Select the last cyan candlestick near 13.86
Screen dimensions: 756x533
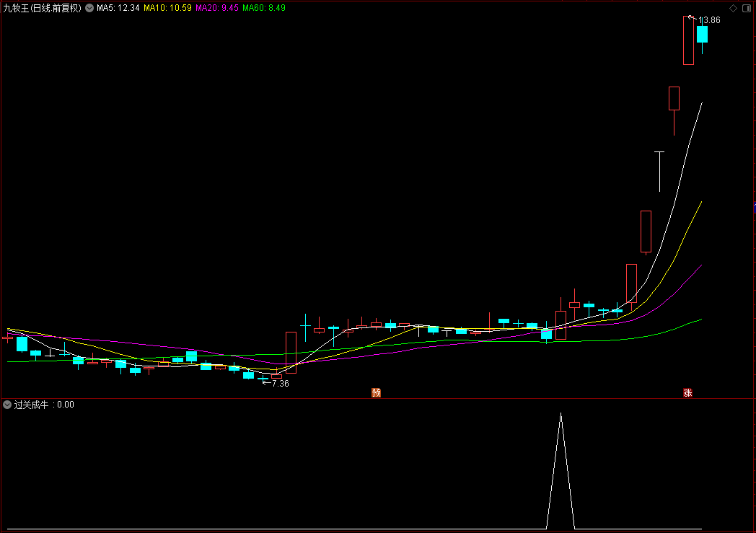702,35
